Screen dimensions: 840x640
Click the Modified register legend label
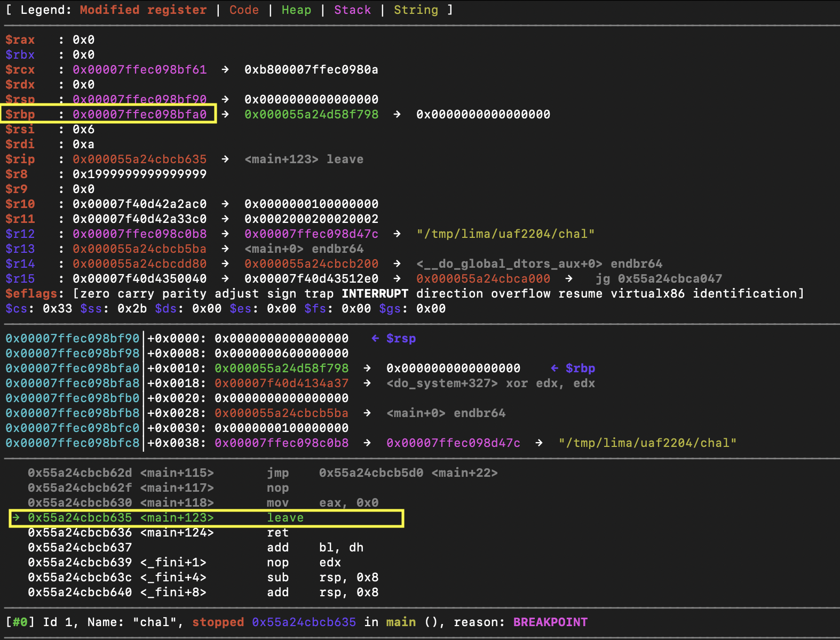coord(144,10)
